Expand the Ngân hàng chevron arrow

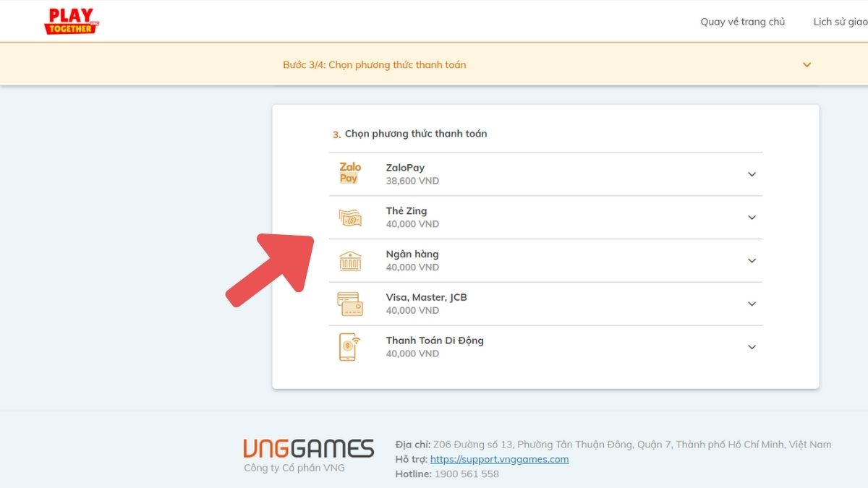click(x=752, y=261)
